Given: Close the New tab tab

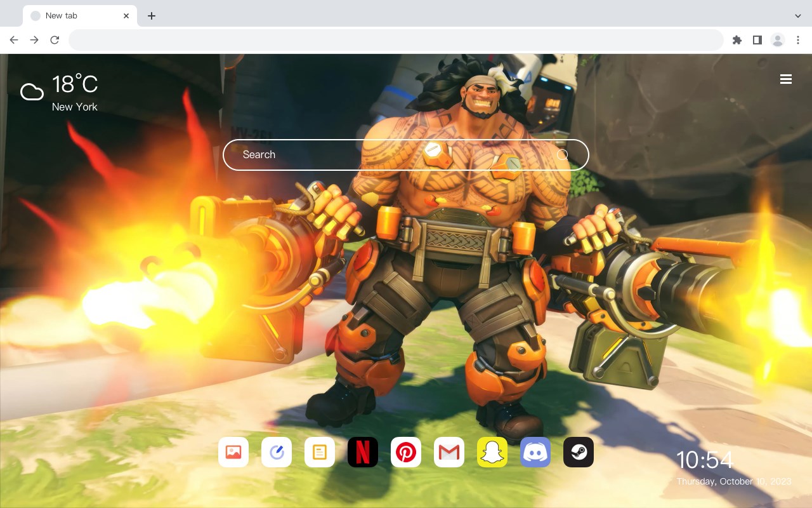Looking at the screenshot, I should [x=126, y=16].
